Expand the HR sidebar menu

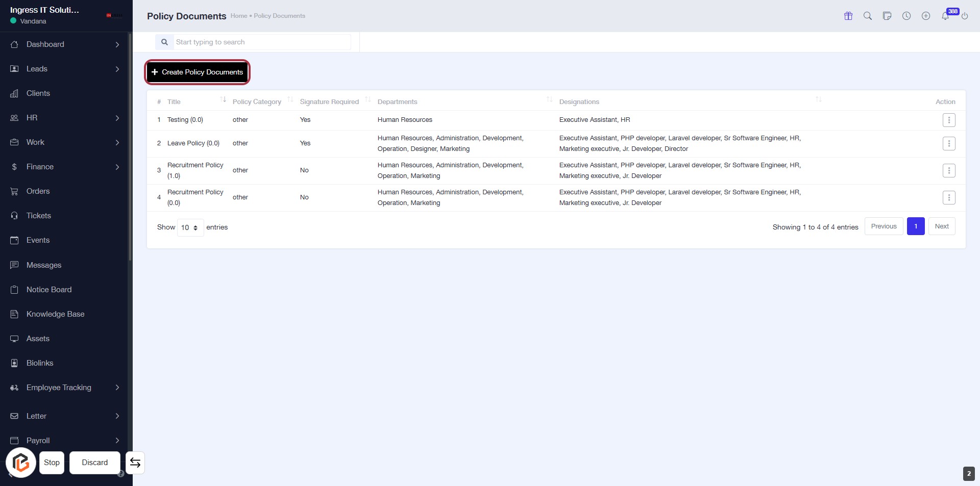(65, 118)
